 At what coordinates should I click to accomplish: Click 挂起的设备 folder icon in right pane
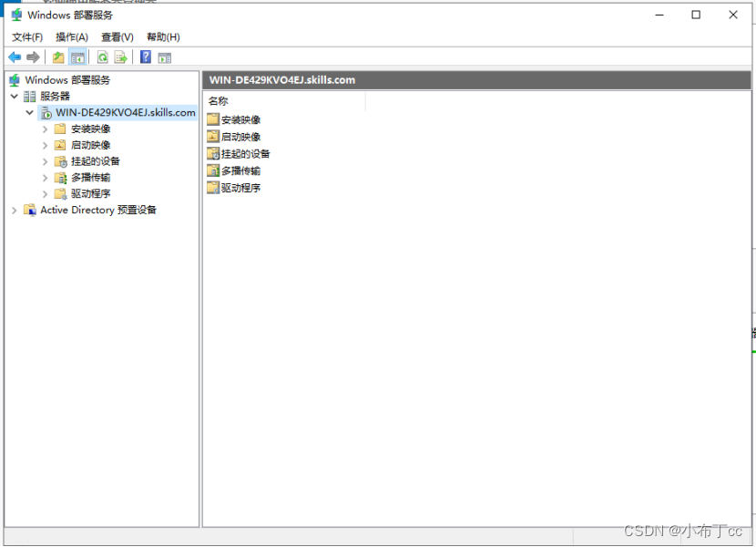213,153
